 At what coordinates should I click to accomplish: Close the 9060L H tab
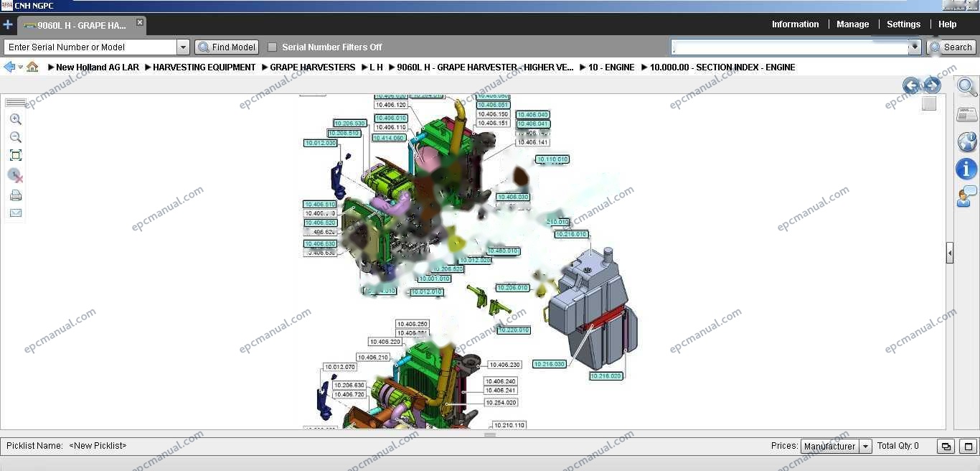pos(140,22)
